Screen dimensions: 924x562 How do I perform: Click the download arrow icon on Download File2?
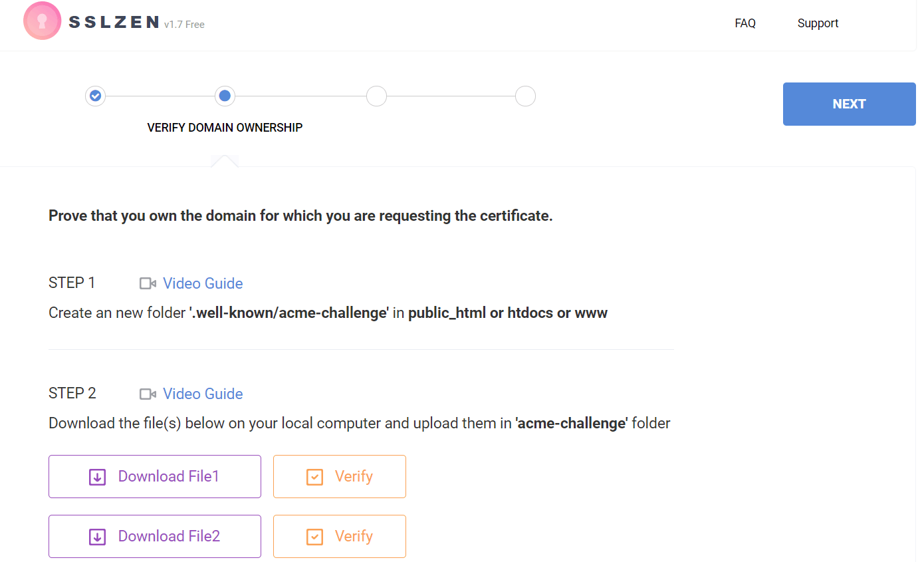98,537
